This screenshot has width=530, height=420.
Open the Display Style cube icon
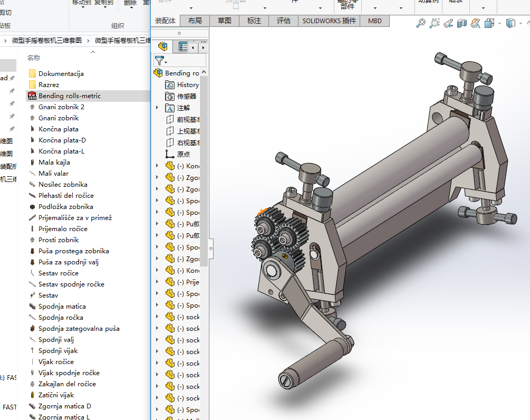click(x=510, y=23)
